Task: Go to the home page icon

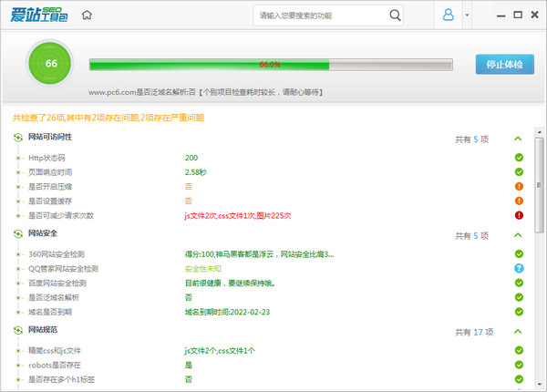Action: click(x=87, y=15)
